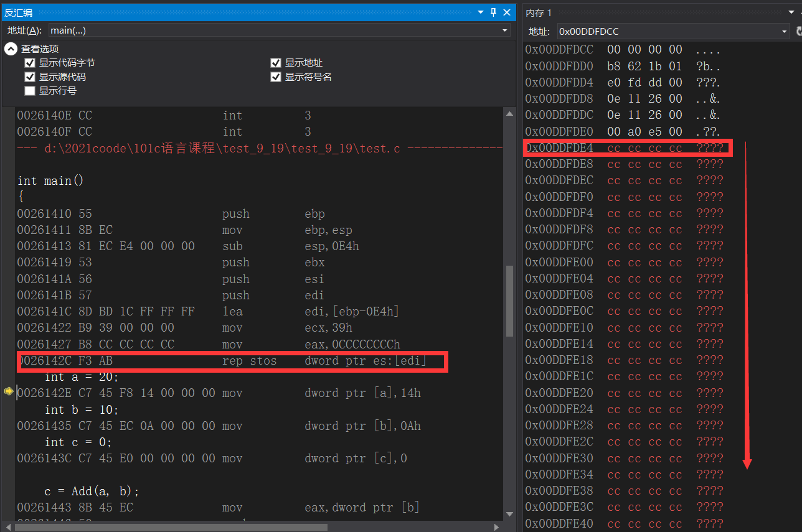
Task: Click the 'sub esp,0E4h' instruction line
Action: (188, 246)
